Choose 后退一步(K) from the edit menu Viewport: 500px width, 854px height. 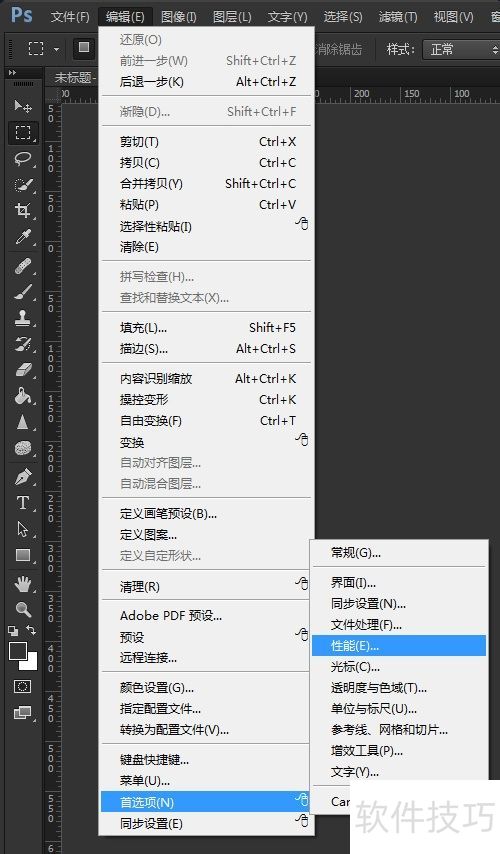[x=207, y=82]
